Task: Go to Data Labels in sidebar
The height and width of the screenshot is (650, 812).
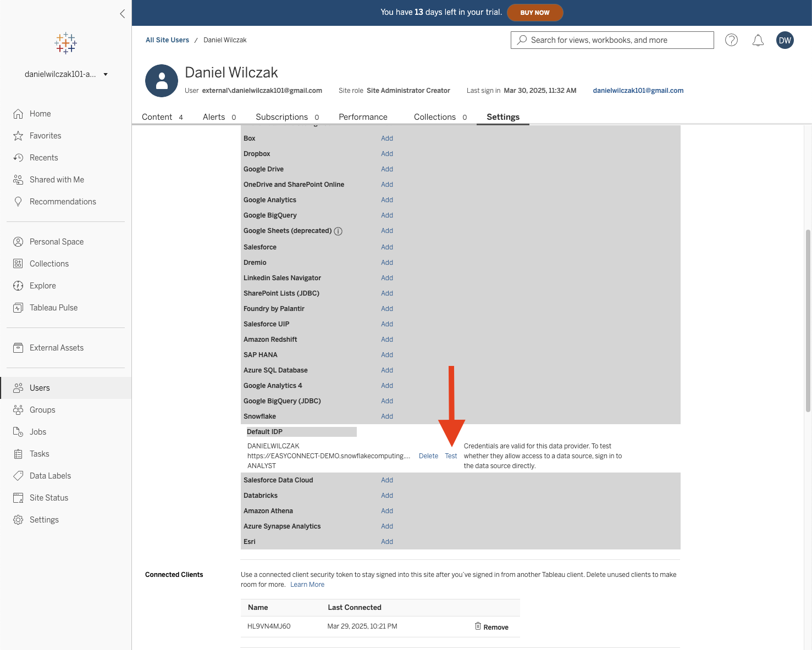Action: pos(50,476)
